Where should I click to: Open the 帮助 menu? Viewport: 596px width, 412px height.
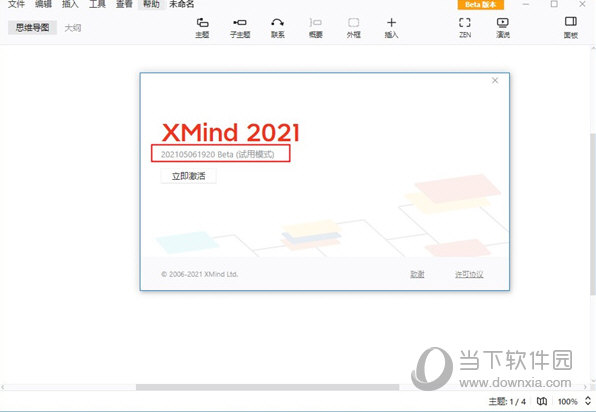click(151, 4)
